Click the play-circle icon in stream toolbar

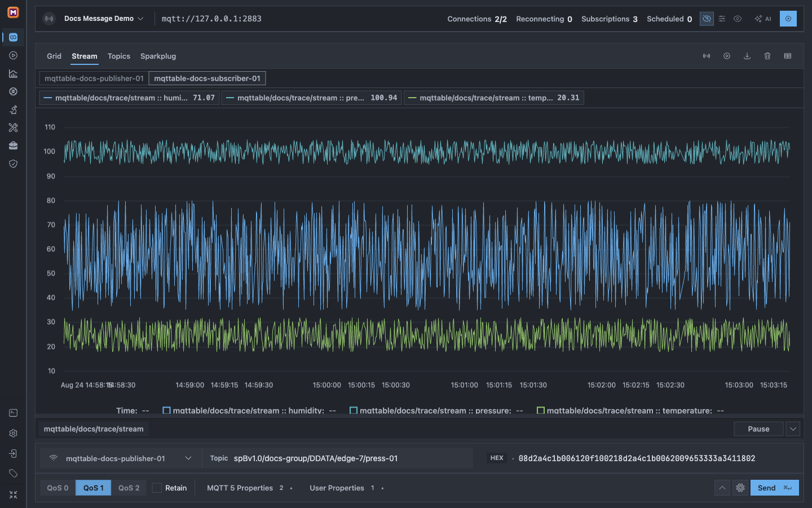727,56
